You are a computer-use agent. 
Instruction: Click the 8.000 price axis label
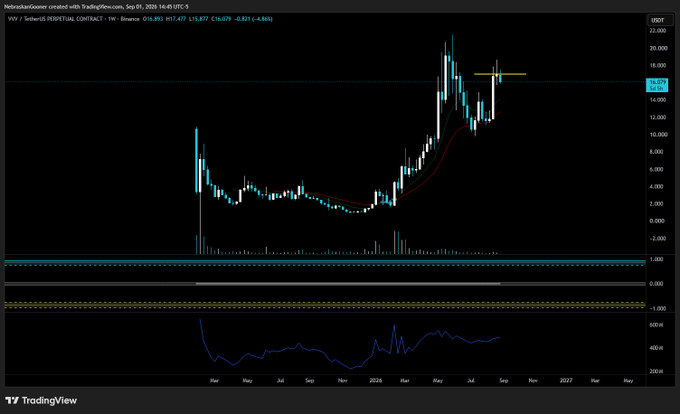tap(657, 152)
